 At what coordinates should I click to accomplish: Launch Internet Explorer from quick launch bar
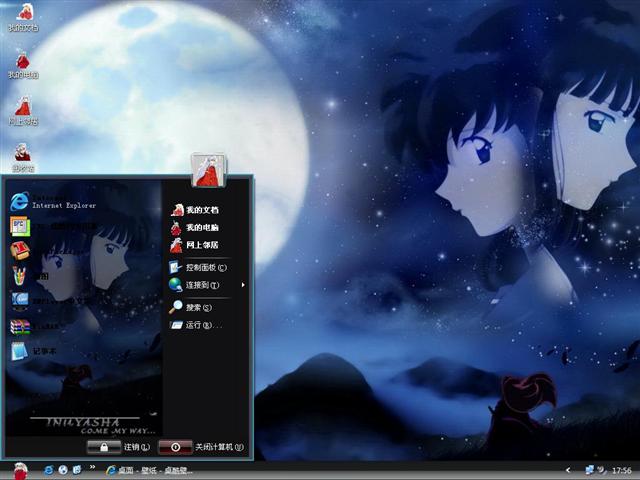49,470
